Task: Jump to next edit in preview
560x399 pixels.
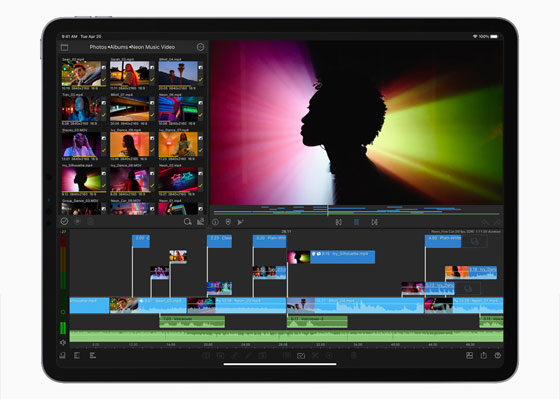Action: coord(374,222)
